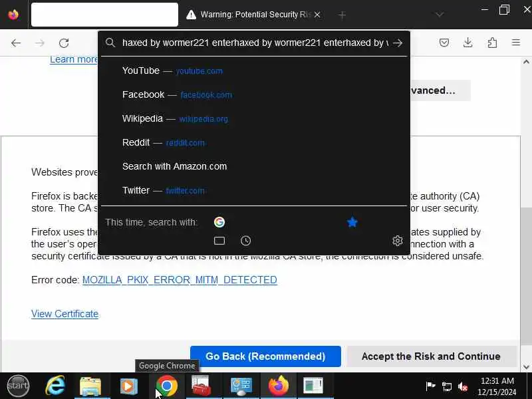
Task: Open the rightmost window-layout taskbar icon
Action: pos(313,386)
